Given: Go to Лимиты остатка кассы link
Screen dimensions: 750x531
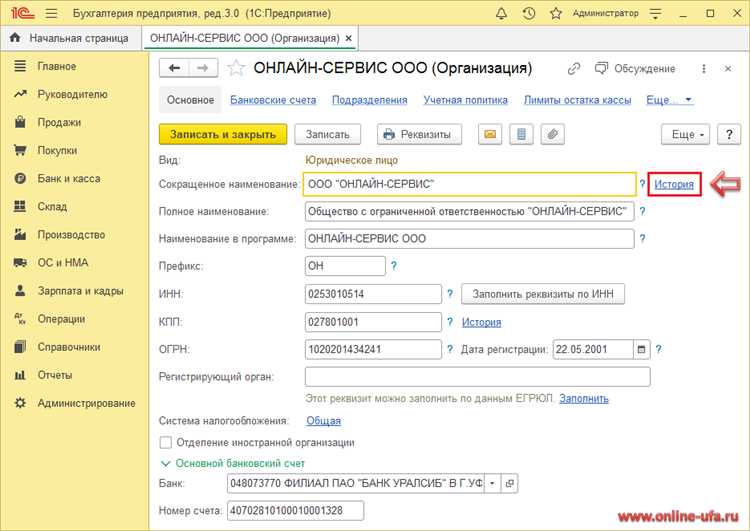Looking at the screenshot, I should (577, 100).
